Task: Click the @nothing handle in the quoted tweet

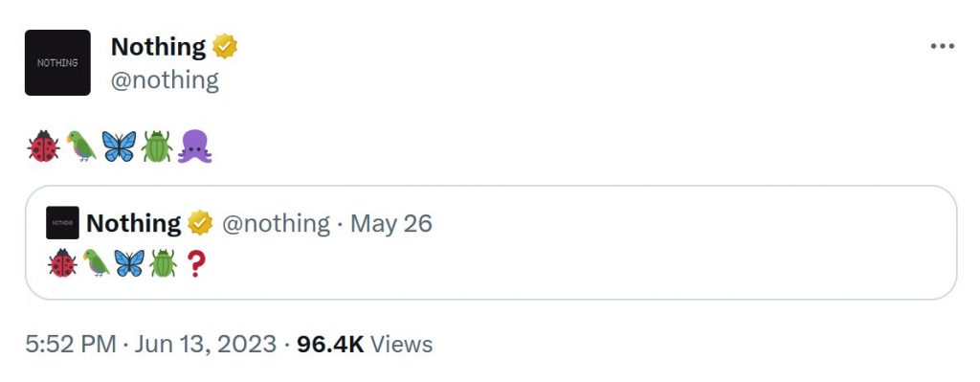Action: click(276, 223)
